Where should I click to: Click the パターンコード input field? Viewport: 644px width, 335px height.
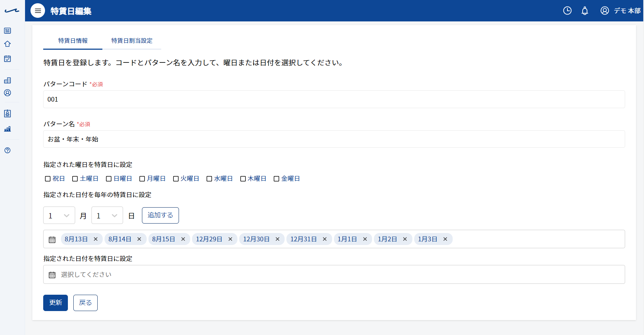tap(334, 99)
